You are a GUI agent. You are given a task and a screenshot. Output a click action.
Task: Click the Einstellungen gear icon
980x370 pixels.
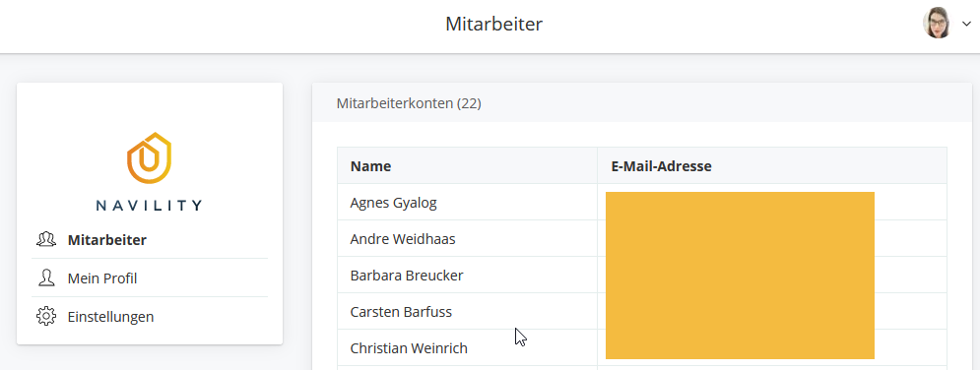pyautogui.click(x=46, y=316)
